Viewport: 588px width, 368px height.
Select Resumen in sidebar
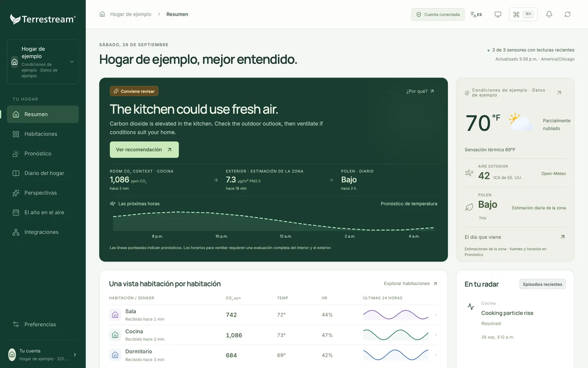pos(43,114)
